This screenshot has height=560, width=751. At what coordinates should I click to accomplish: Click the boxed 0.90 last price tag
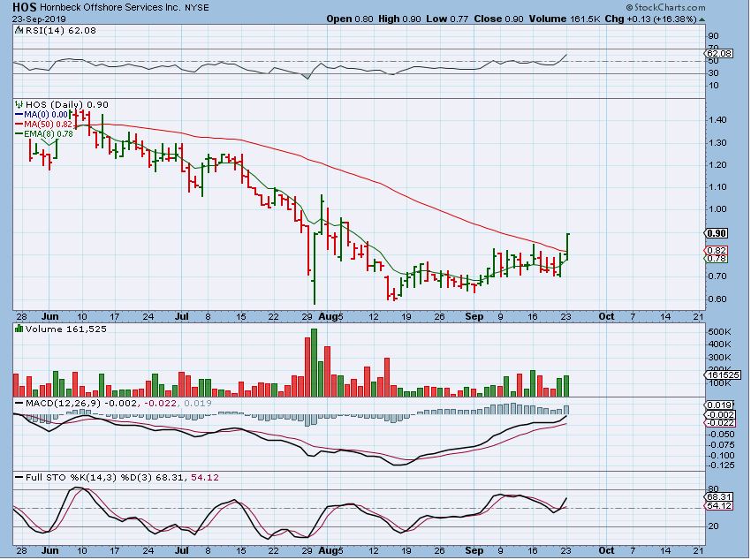717,233
